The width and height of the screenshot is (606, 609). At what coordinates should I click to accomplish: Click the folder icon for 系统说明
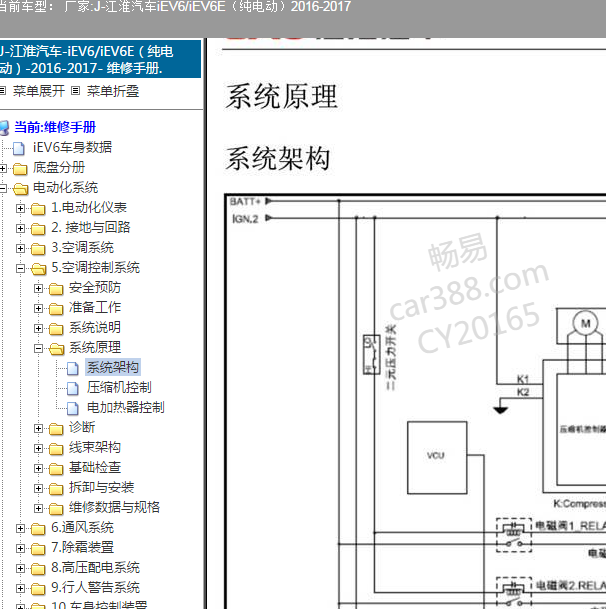pos(56,329)
